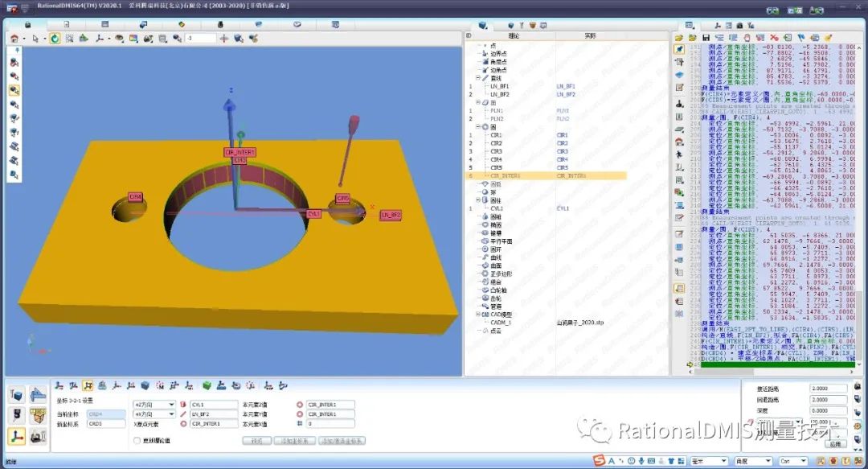Switch to the ninth viewport tab
The image size is (868, 469).
pos(335,24)
